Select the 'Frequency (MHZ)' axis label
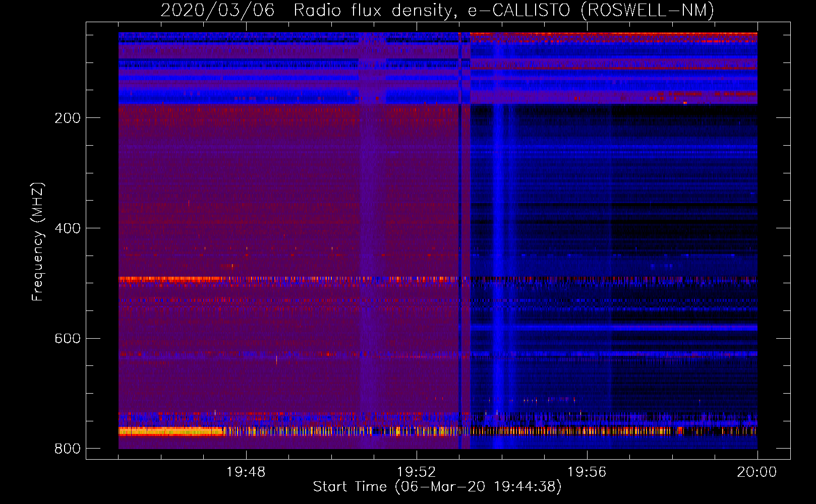The image size is (816, 504). (x=38, y=242)
